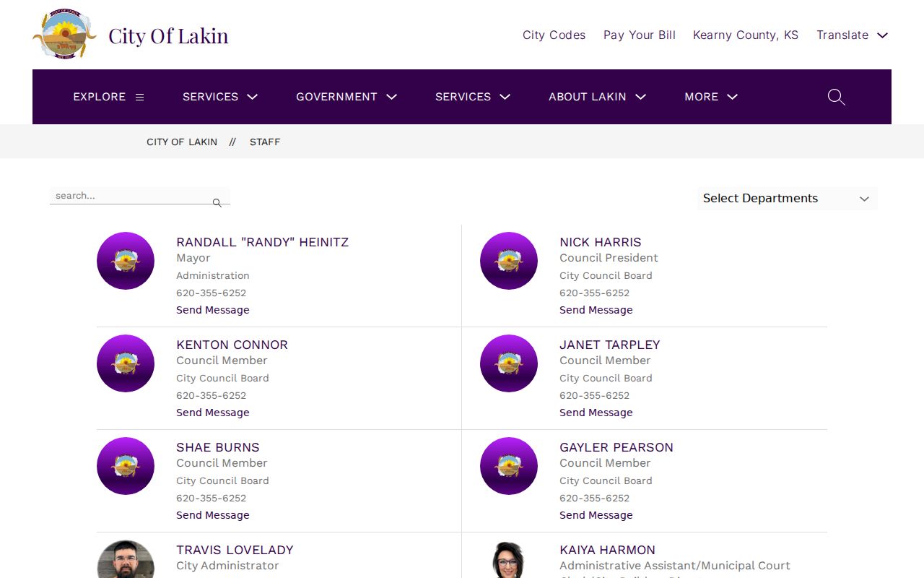The width and height of the screenshot is (924, 578).
Task: Click the City of Lakin seal logo
Action: pos(65,35)
